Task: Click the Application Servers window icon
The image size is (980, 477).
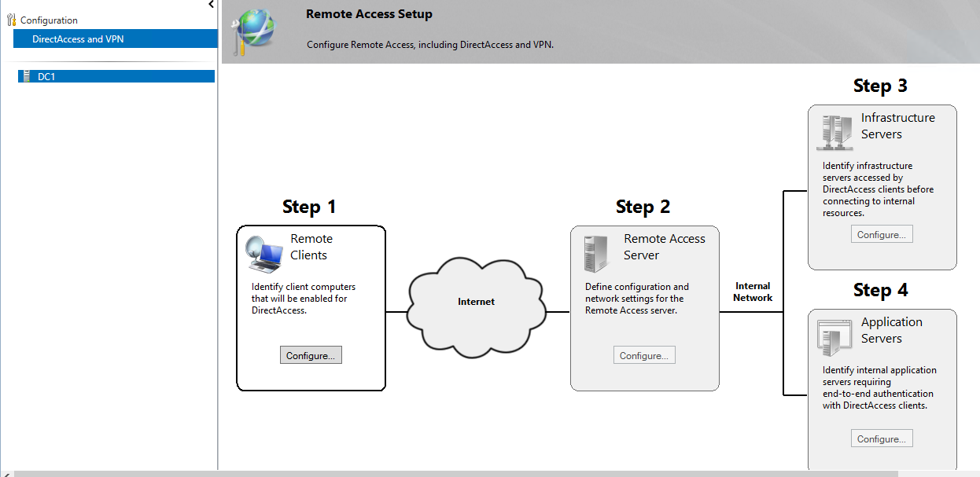Action: coord(834,336)
